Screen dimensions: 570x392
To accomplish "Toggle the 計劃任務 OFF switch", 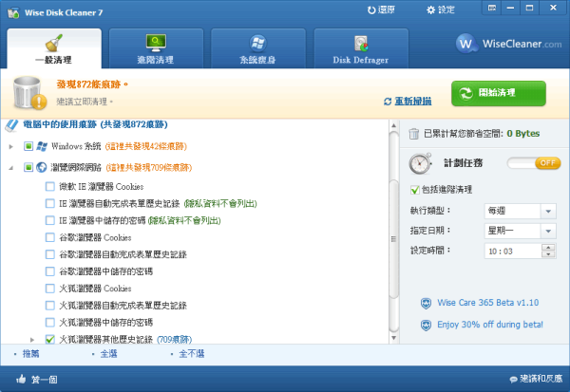I will [x=534, y=163].
